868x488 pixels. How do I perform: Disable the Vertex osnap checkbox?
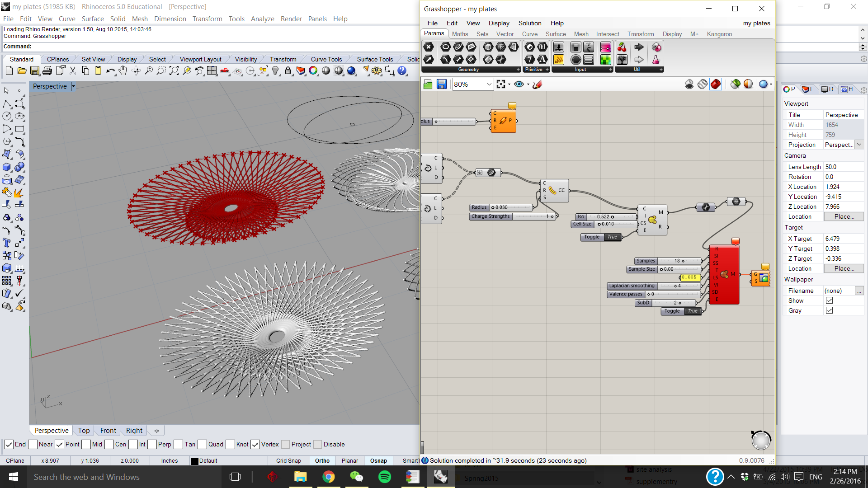[255, 445]
